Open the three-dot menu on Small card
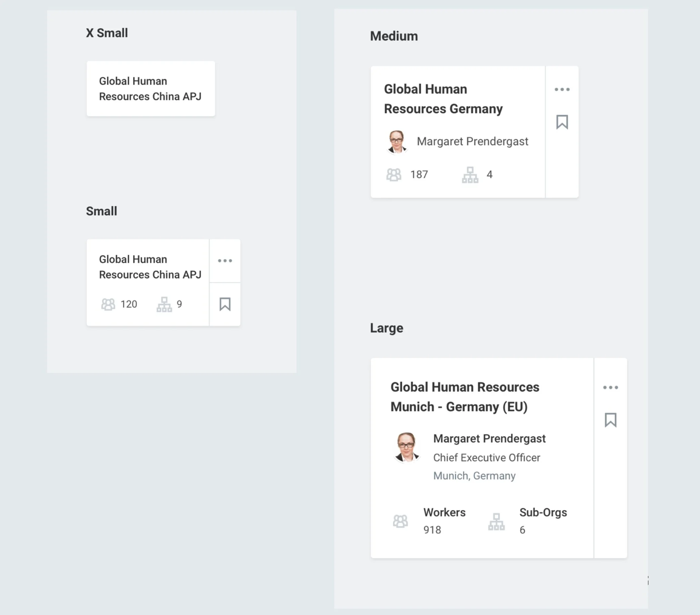 coord(225,261)
